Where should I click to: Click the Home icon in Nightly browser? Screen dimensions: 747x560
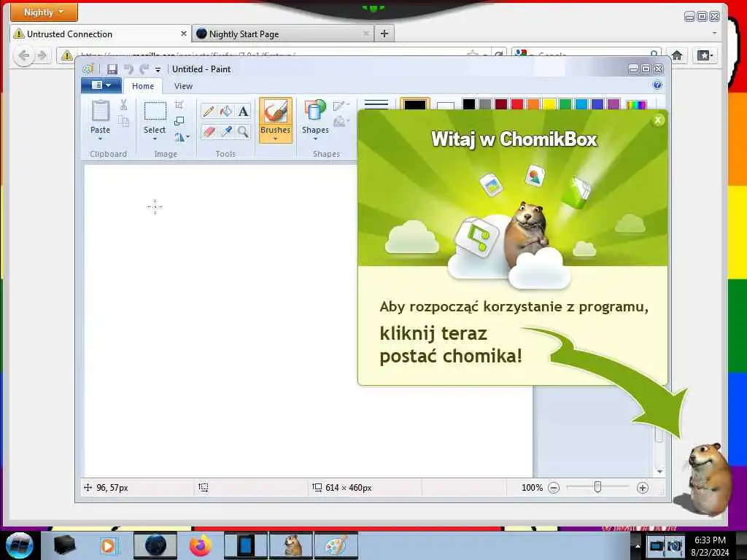(677, 55)
